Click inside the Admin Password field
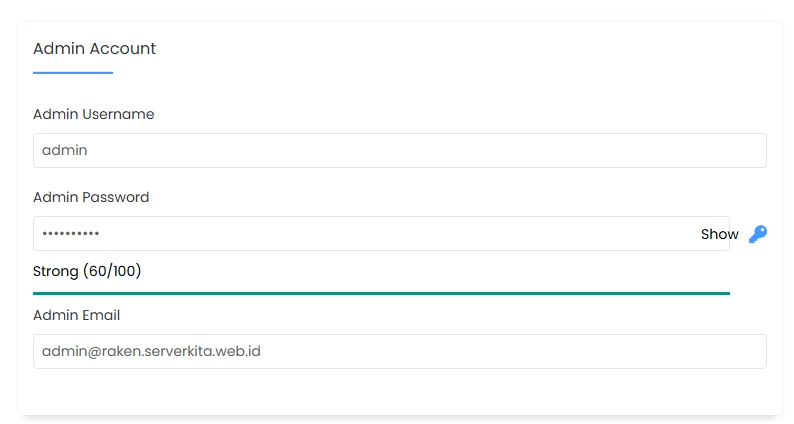This screenshot has height=424, width=794. 380,234
